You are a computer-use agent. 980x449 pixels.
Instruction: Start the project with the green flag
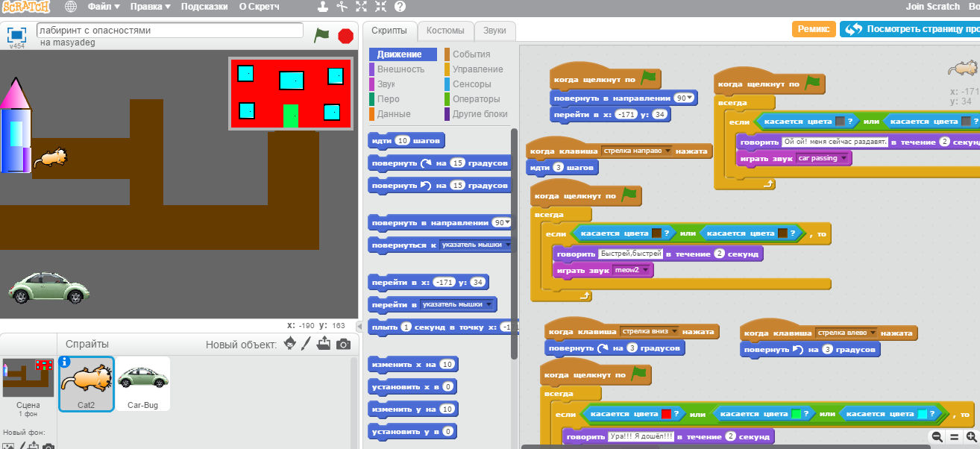click(x=321, y=35)
